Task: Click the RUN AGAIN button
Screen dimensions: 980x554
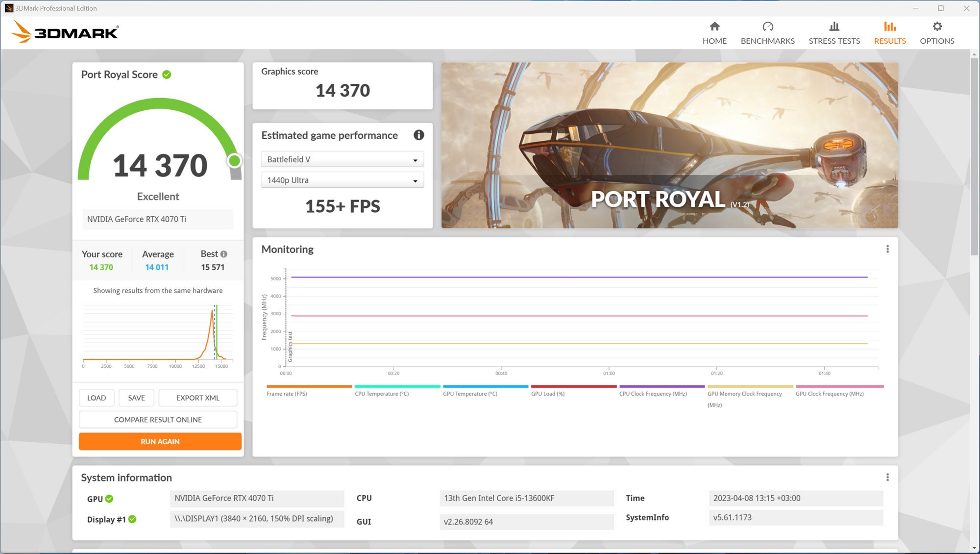Action: [x=160, y=442]
